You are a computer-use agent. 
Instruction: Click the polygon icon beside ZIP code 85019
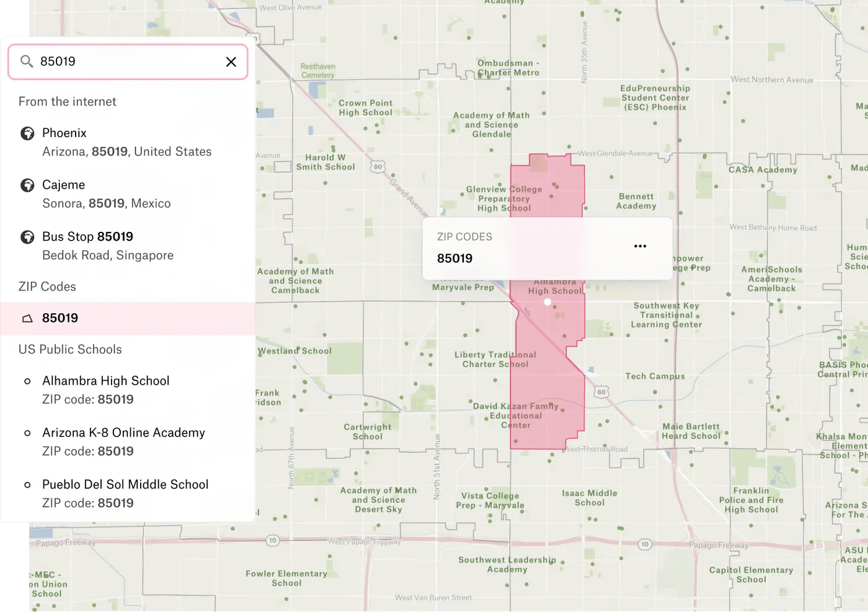click(27, 319)
